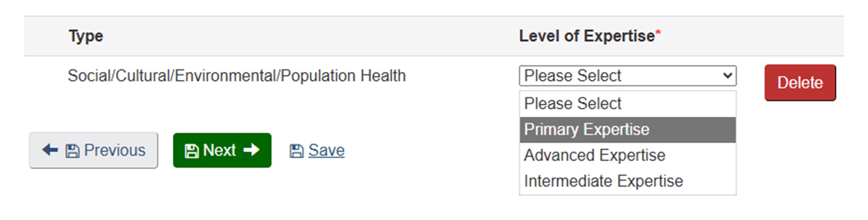The height and width of the screenshot is (220, 868).
Task: Click the floppy disk icon in Previous button
Action: [x=72, y=150]
